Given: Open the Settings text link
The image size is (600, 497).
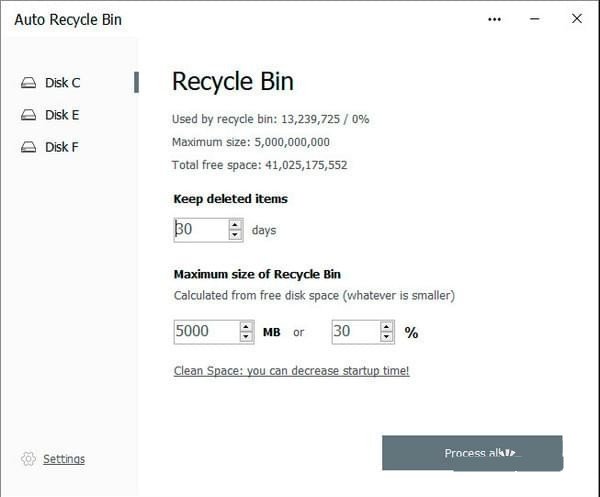Looking at the screenshot, I should coord(64,459).
